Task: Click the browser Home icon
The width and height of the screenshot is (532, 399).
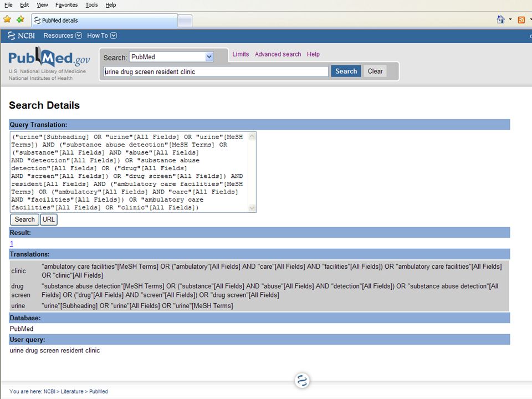Action: coord(501,20)
